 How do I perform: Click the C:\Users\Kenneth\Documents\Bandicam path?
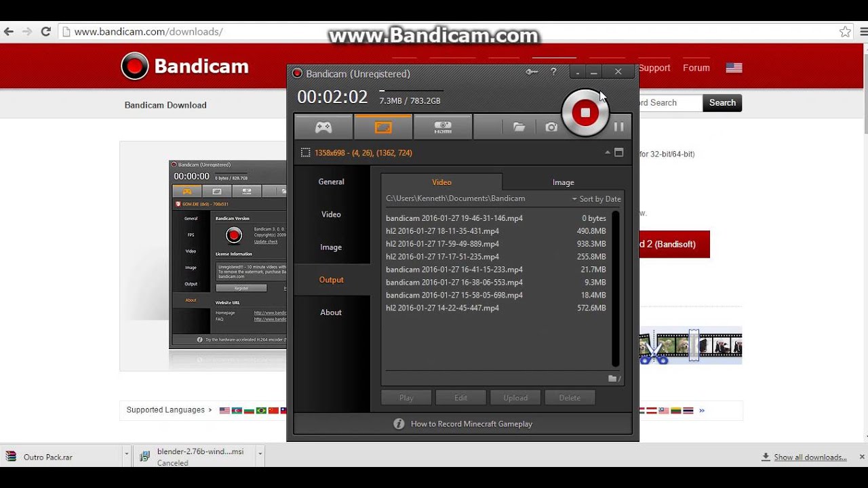click(456, 199)
